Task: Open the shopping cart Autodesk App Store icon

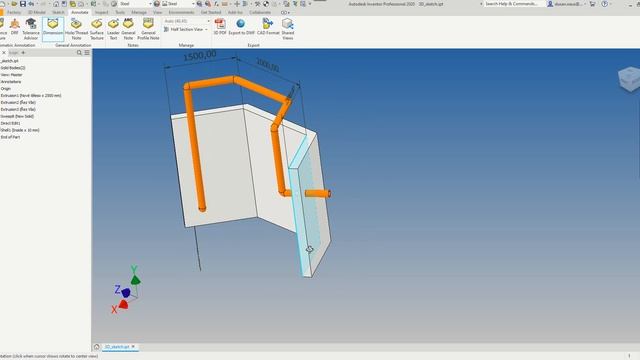Action: (592, 4)
